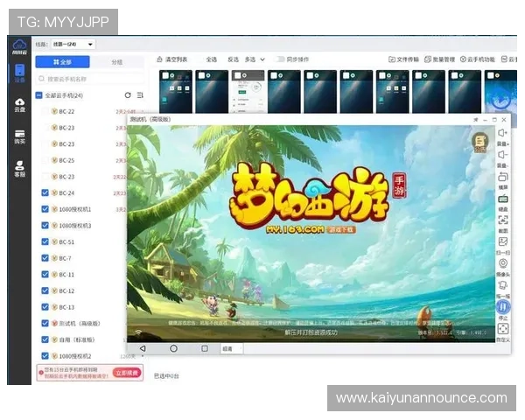Check the BC-22 device checkbox
Image resolution: width=525 pixels, height=420 pixels.
(45, 111)
